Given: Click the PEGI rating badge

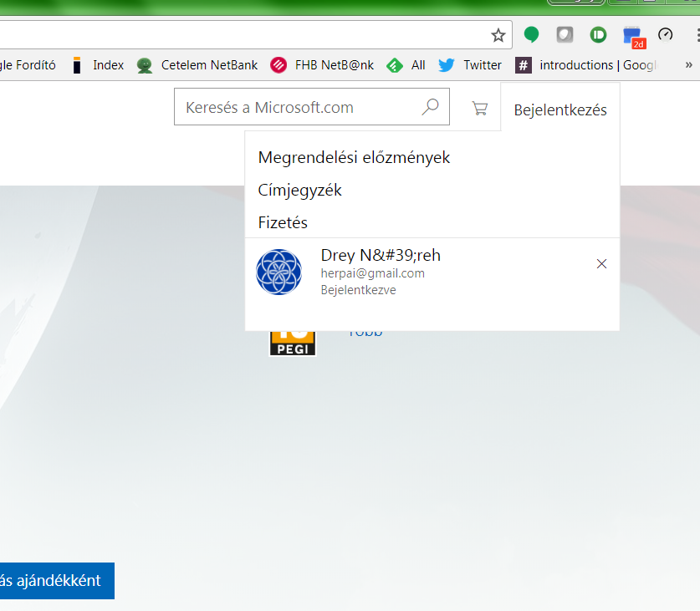Looking at the screenshot, I should pos(293,344).
